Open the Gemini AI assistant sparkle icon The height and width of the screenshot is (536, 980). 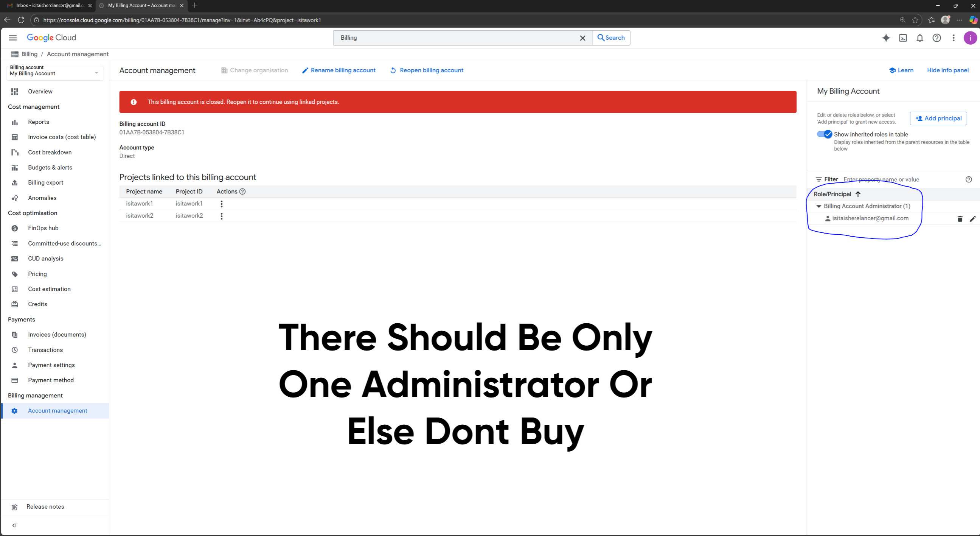click(x=886, y=38)
